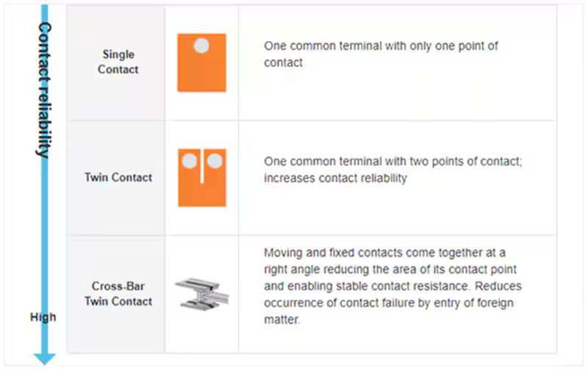Click the vertical 'Contact reliability' label
Image resolution: width=588 pixels, height=371 pixels.
tap(44, 90)
